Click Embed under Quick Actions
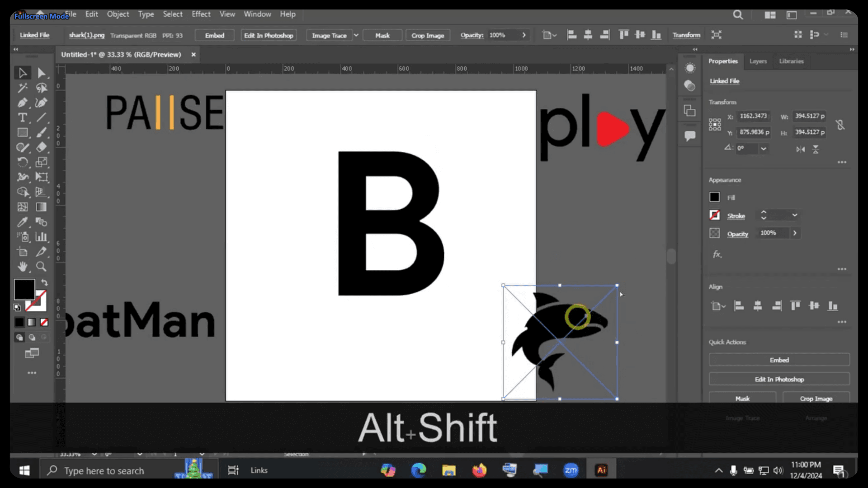Screen dimensions: 868x488 tap(779, 360)
